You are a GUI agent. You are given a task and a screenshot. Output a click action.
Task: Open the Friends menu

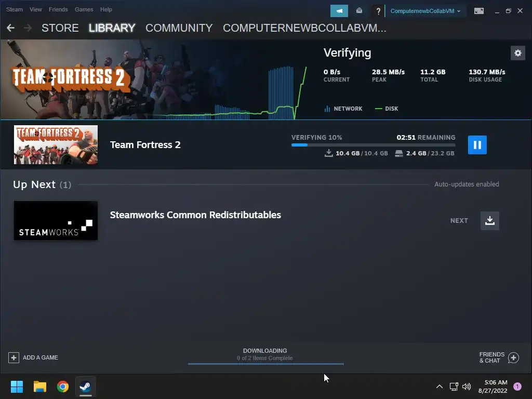tap(58, 9)
